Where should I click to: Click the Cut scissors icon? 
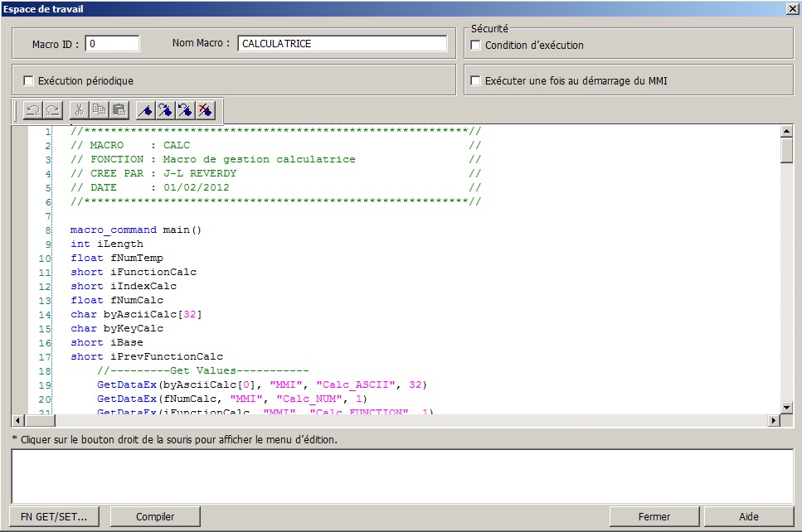click(x=79, y=109)
